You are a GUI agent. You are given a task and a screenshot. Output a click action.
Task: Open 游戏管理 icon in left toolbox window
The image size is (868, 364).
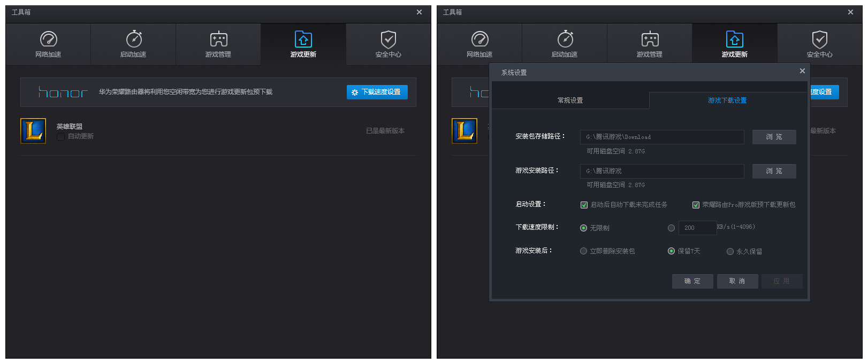pyautogui.click(x=218, y=39)
